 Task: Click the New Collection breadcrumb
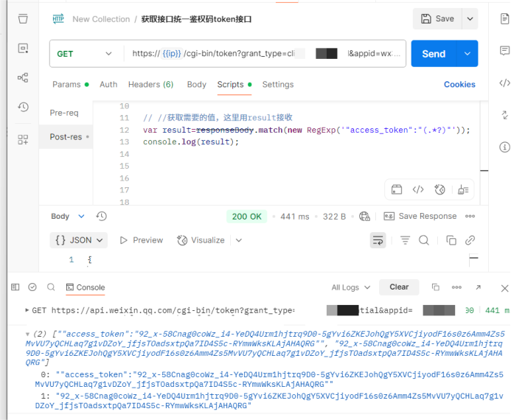click(101, 19)
